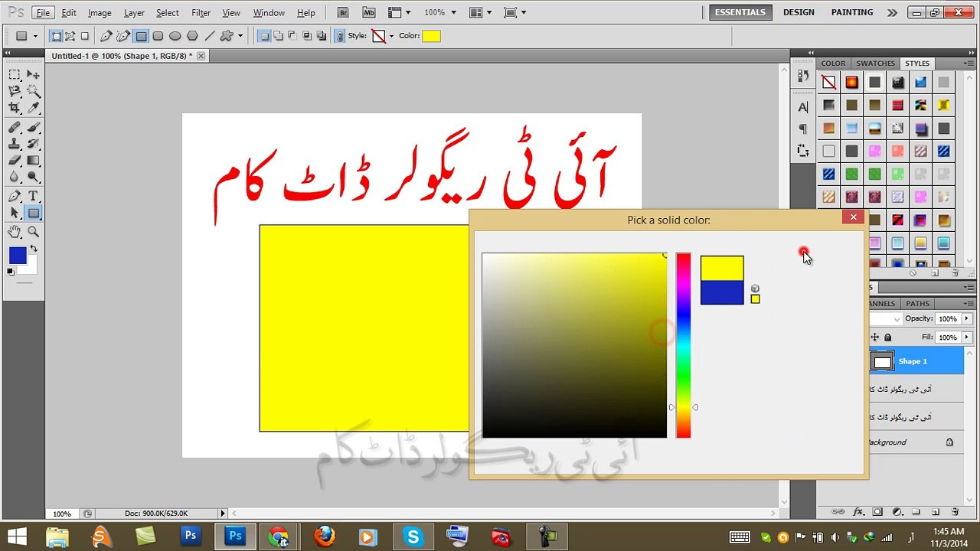The height and width of the screenshot is (551, 980).
Task: Open the File menu
Action: [43, 13]
